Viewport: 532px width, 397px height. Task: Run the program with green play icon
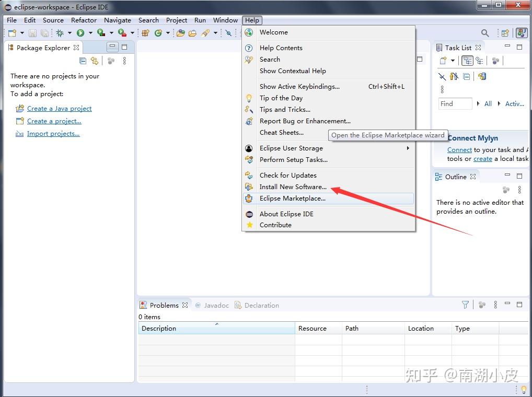(80, 33)
